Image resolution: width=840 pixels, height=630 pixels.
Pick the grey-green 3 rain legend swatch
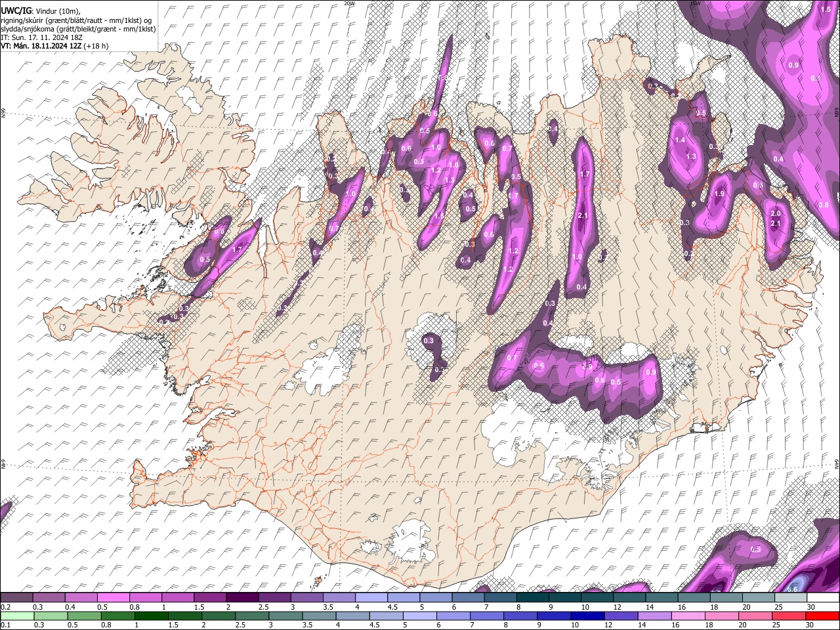[x=285, y=616]
